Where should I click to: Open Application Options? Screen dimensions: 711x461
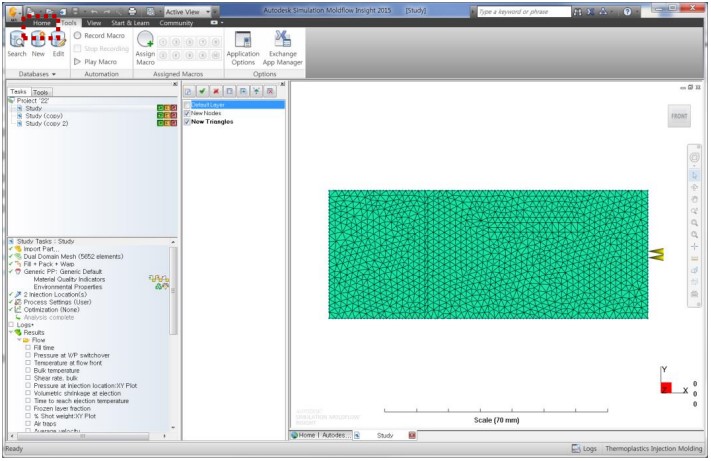point(243,48)
